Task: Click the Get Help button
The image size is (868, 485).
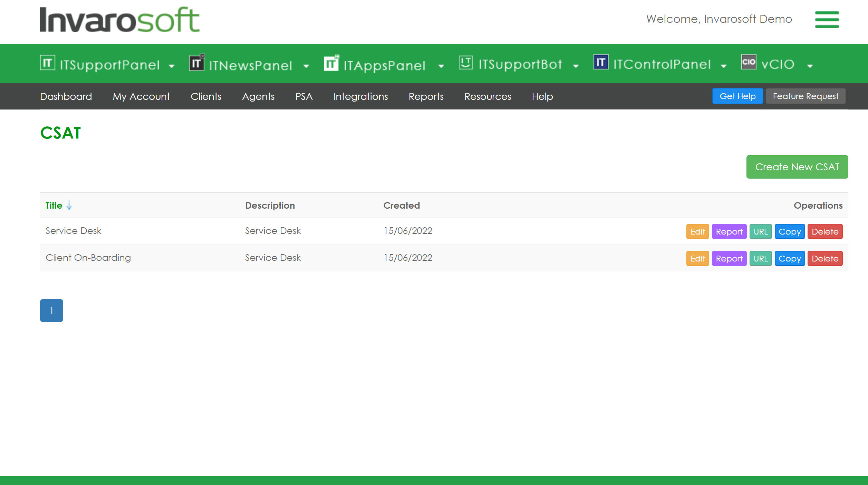Action: tap(737, 96)
